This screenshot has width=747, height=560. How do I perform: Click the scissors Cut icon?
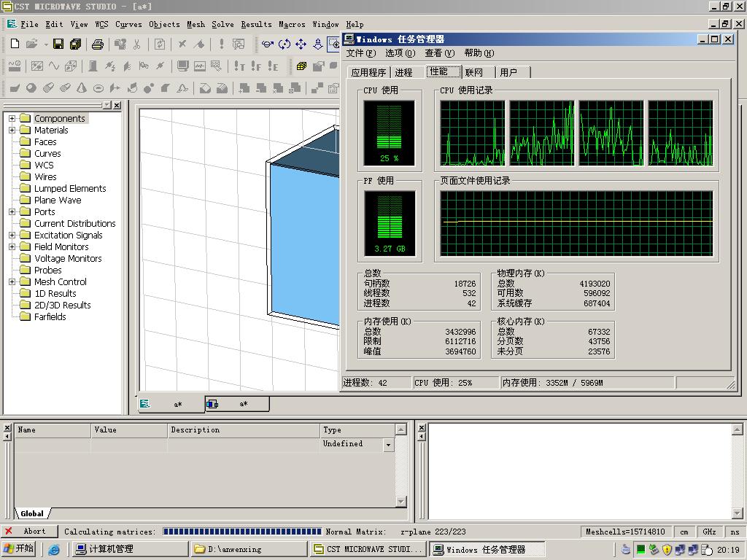point(137,44)
